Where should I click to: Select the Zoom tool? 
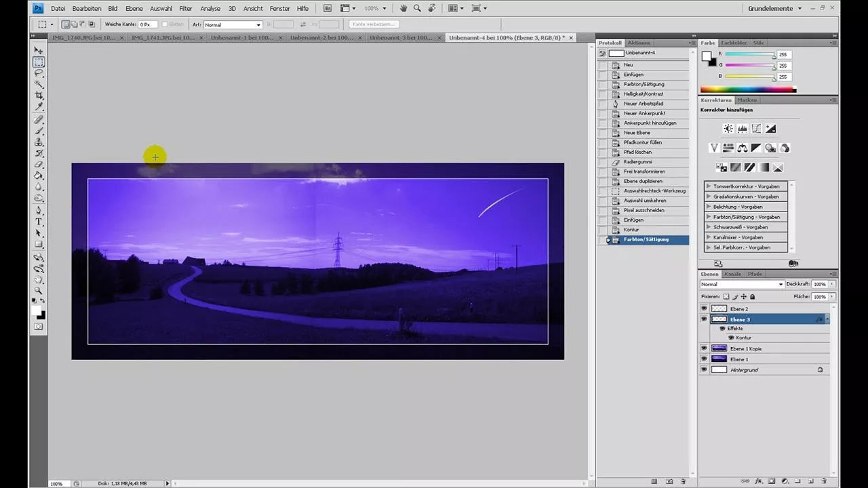[x=39, y=291]
